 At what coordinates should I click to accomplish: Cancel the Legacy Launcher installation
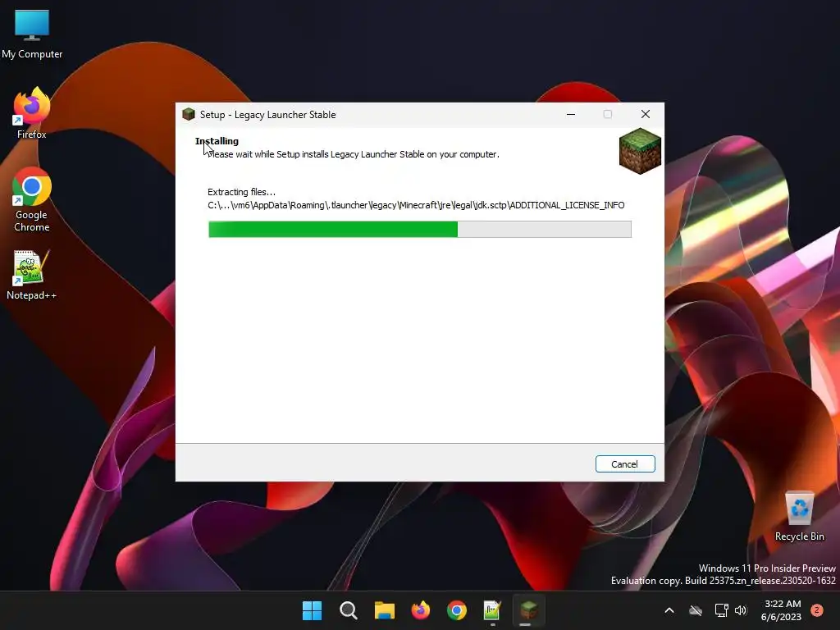point(624,464)
